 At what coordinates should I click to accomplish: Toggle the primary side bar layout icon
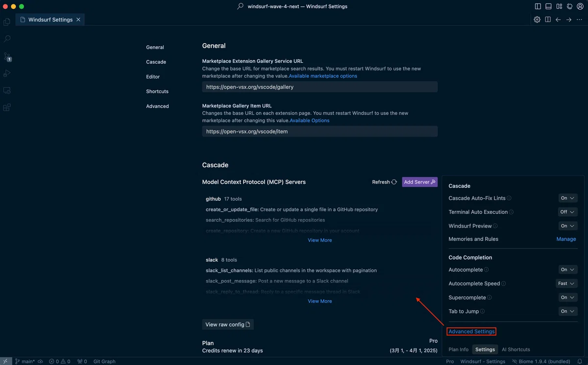pos(538,6)
